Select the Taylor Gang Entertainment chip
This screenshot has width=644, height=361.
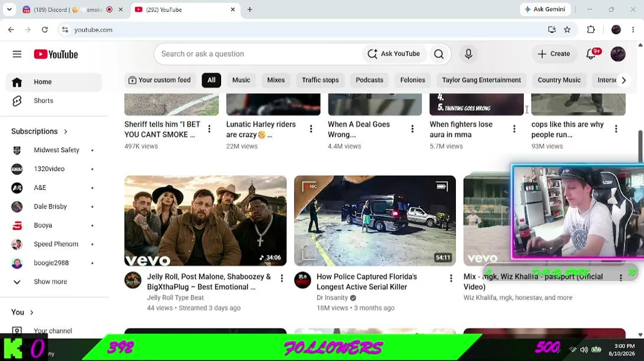[481, 80]
